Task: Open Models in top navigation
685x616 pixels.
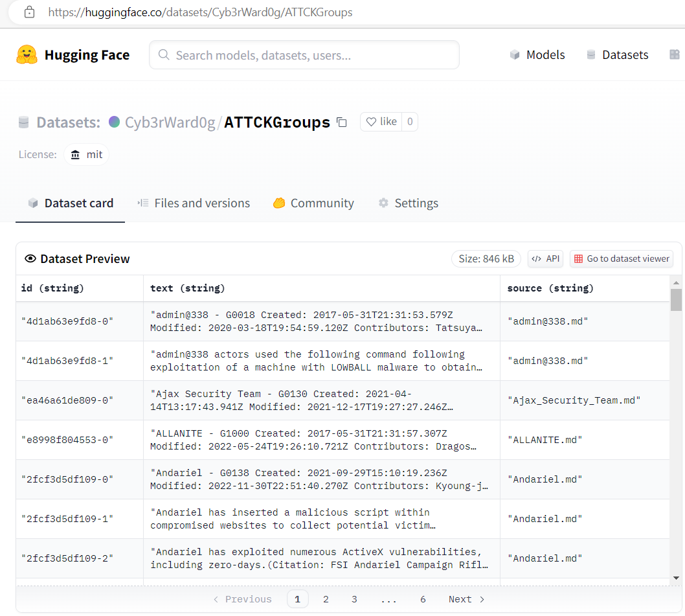Action: (537, 54)
